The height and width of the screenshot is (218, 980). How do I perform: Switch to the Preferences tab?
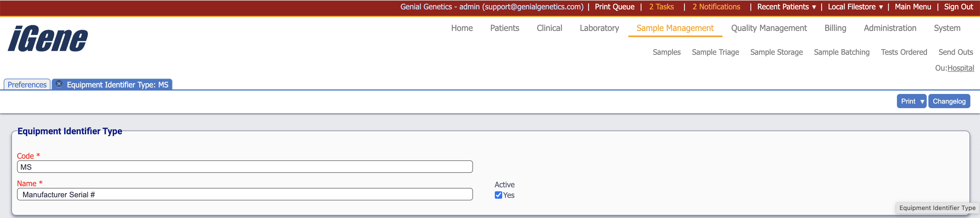pos(27,85)
